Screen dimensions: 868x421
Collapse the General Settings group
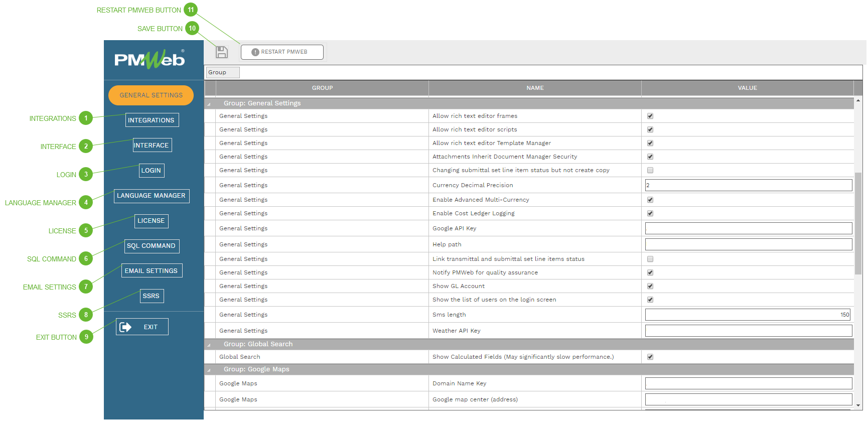(209, 104)
